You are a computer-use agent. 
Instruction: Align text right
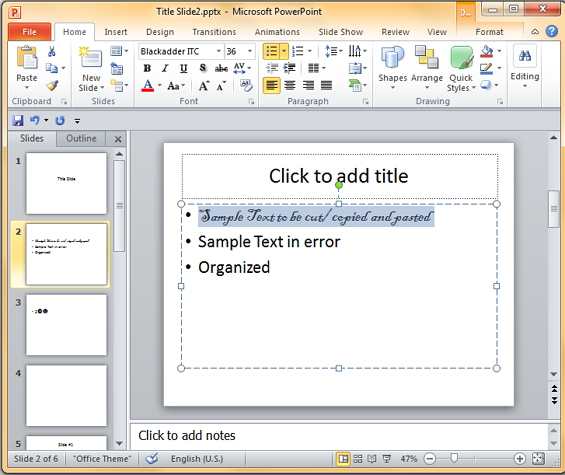[308, 85]
